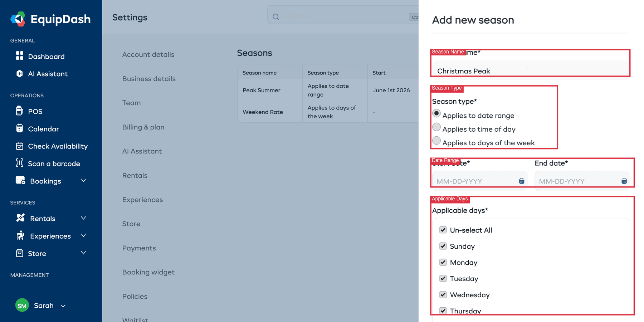The width and height of the screenshot is (644, 322).
Task: Open the Dashboard from the sidebar
Action: (46, 56)
